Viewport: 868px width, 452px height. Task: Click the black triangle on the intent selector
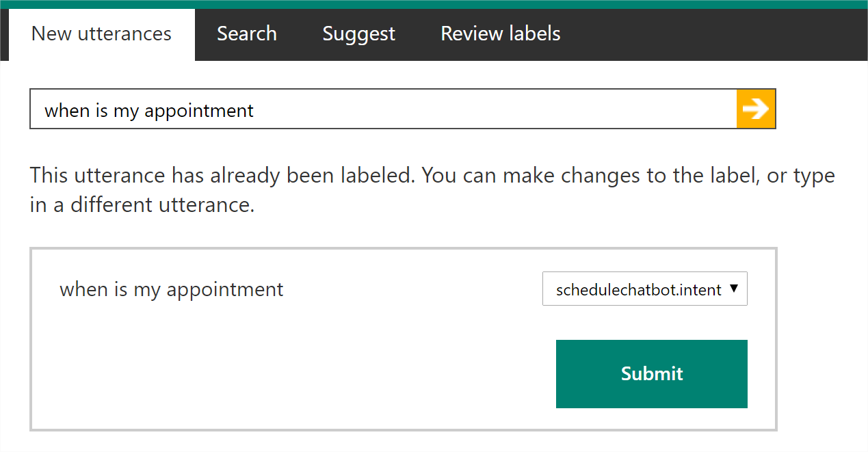pyautogui.click(x=734, y=289)
